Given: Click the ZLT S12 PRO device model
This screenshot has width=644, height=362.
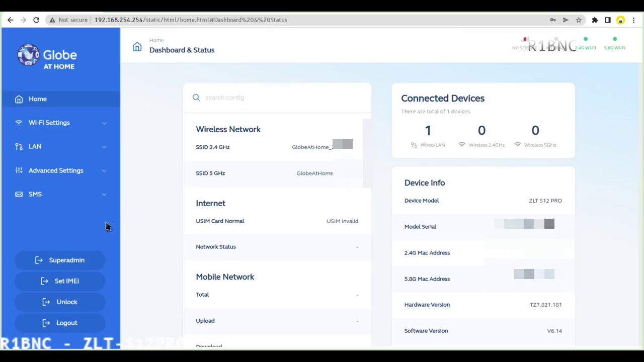Looking at the screenshot, I should [545, 201].
